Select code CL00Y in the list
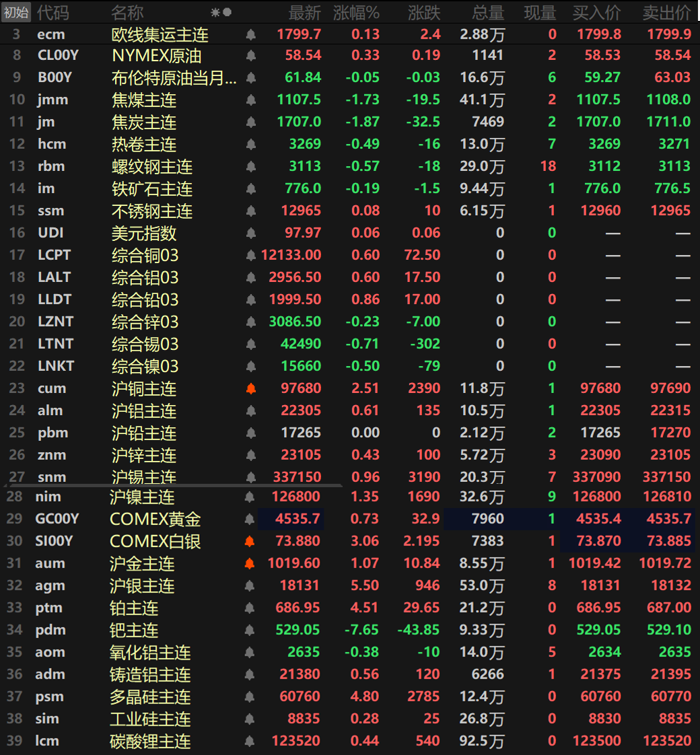 pyautogui.click(x=58, y=55)
